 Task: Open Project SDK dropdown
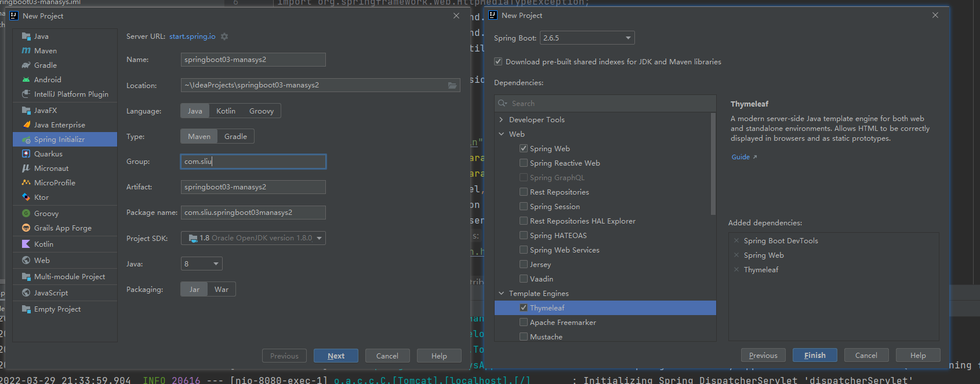pyautogui.click(x=253, y=238)
